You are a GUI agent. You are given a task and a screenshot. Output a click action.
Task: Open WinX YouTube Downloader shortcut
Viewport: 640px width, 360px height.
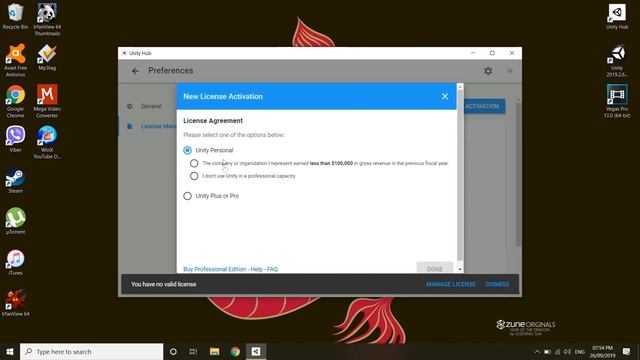[x=47, y=142]
